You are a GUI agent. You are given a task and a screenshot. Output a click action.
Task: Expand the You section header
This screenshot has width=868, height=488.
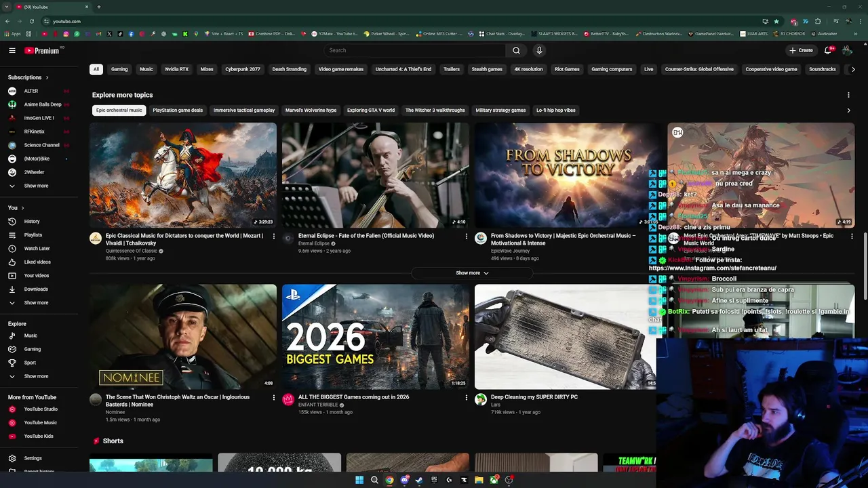click(16, 208)
